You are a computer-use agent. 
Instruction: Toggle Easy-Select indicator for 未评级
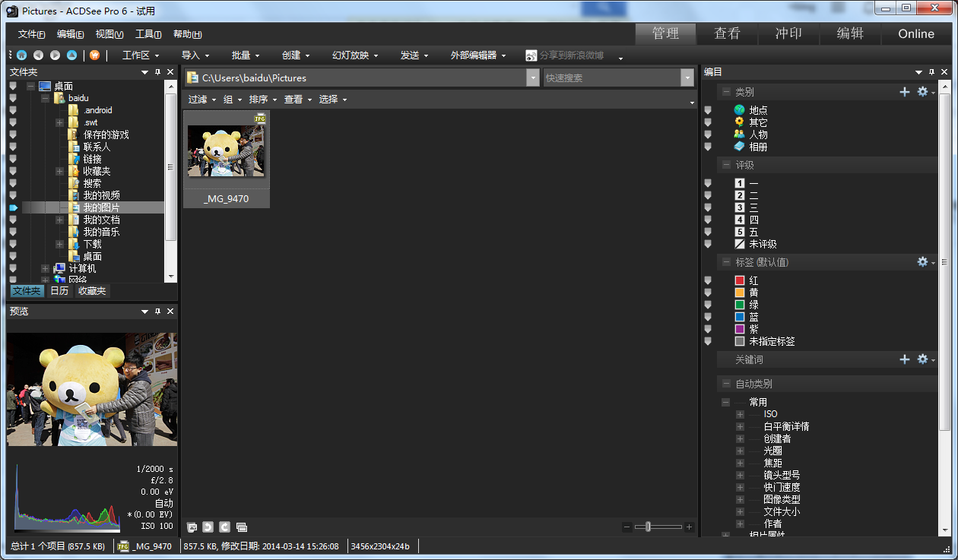(x=708, y=244)
